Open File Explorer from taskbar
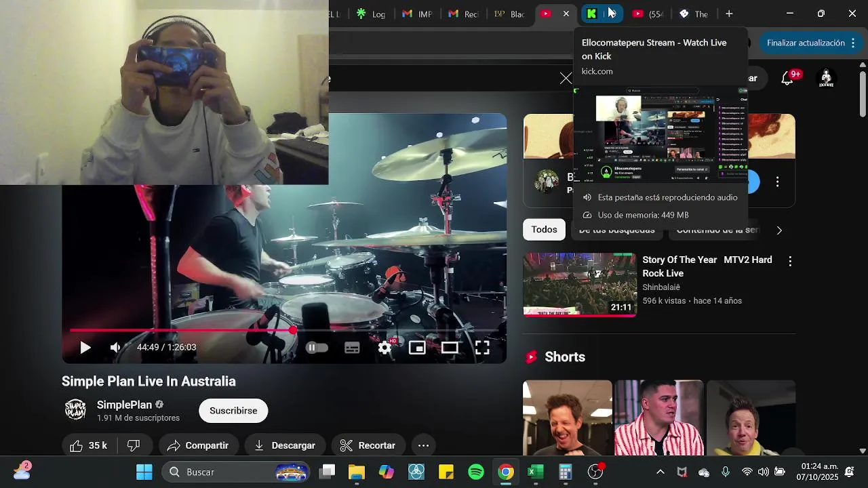The width and height of the screenshot is (868, 488). (x=357, y=472)
